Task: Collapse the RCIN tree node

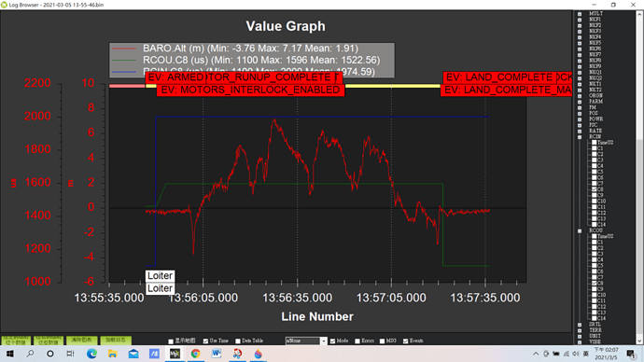Action: (580, 137)
